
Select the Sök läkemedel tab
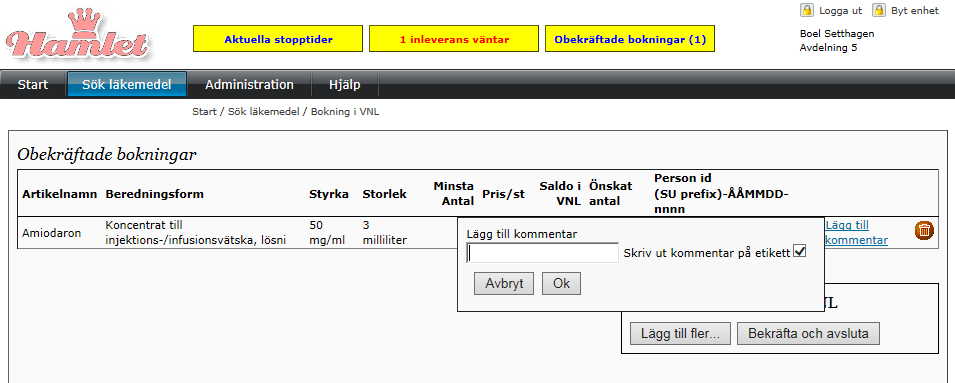tap(127, 85)
